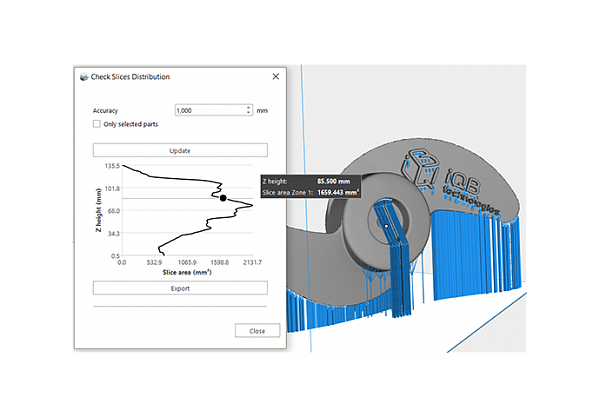Click the Close button at dialog bottom
Viewport: 600px width, 417px height.
tap(257, 330)
